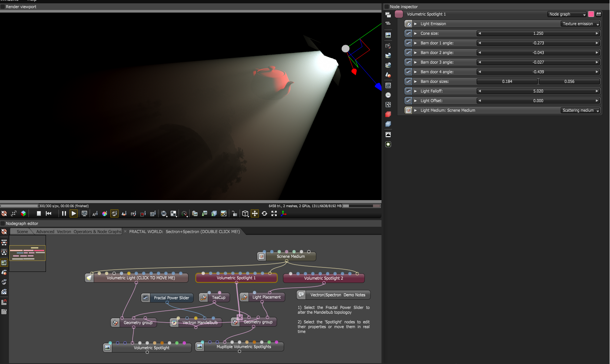The height and width of the screenshot is (364, 610).
Task: Select the FRACTAL WORLD: Sectron+Spectron tab
Action: (184, 232)
